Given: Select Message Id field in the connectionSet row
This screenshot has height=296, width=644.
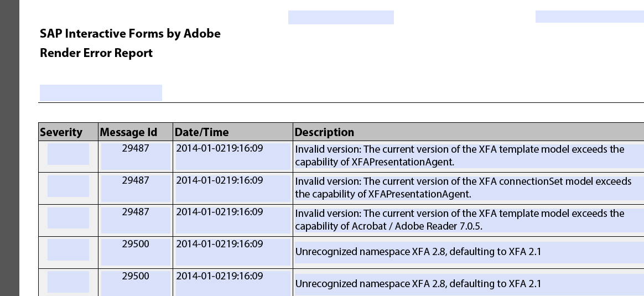Looking at the screenshot, I should click(x=136, y=189).
